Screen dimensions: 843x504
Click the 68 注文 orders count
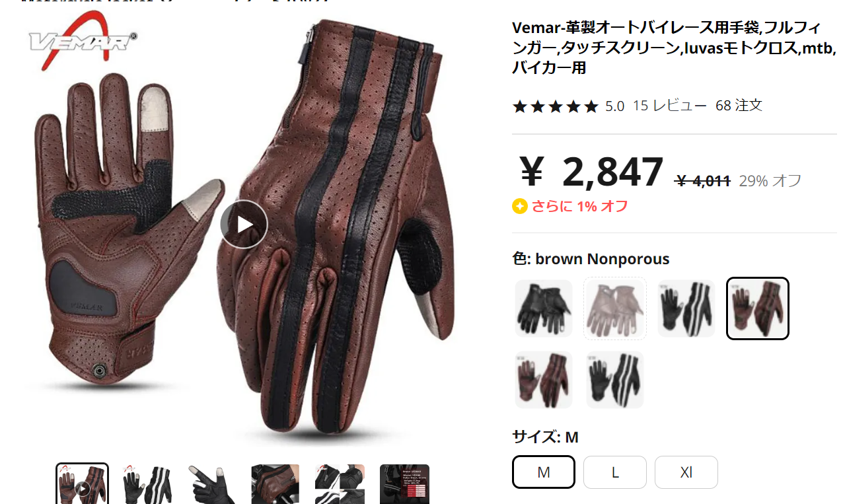coord(739,106)
